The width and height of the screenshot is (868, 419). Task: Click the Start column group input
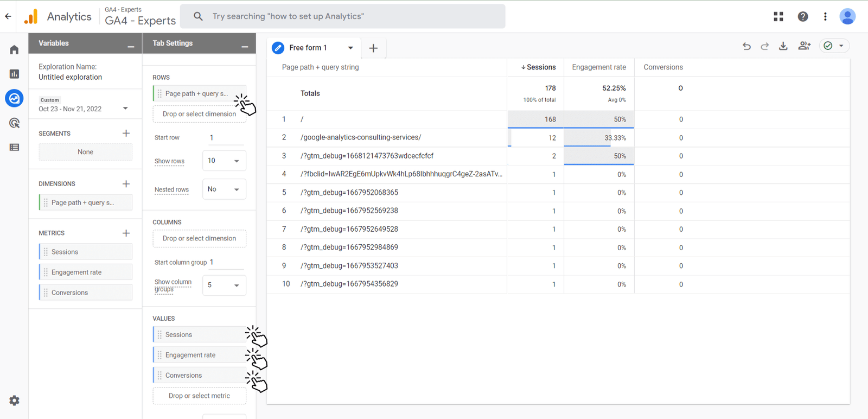coord(227,262)
